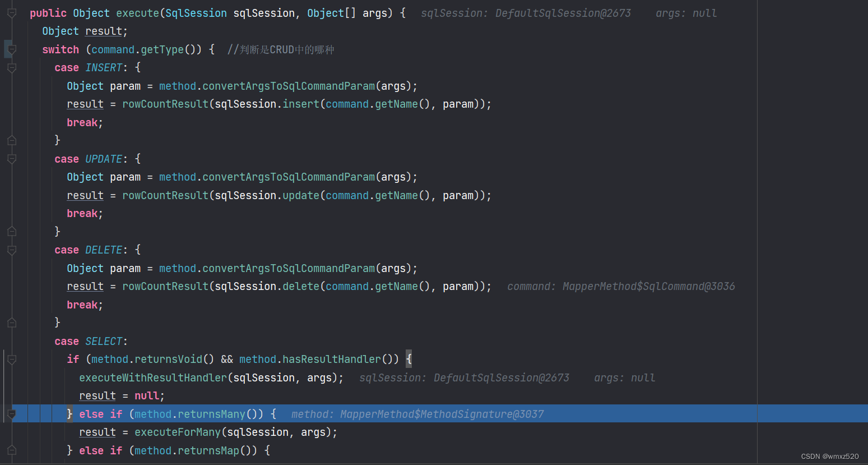The width and height of the screenshot is (868, 465).
Task: Click executeWithResultHandler call
Action: click(153, 377)
